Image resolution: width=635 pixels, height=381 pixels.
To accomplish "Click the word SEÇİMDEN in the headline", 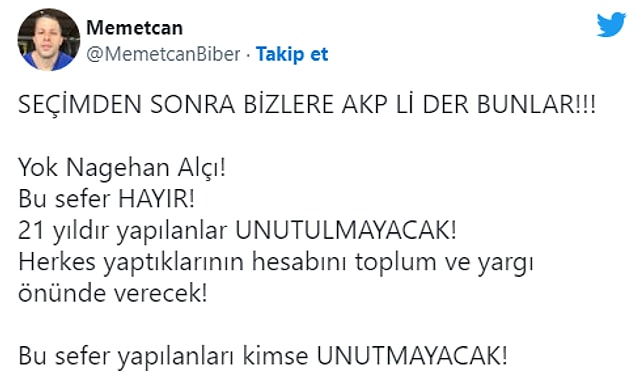I will pos(80,104).
